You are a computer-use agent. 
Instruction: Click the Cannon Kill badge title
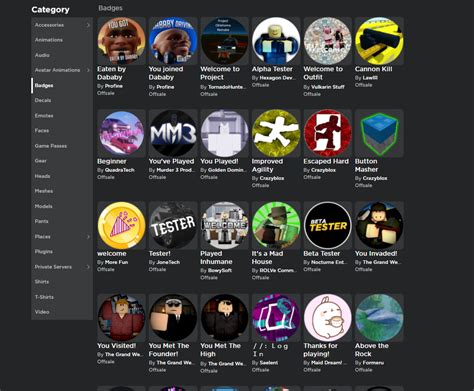(x=374, y=69)
